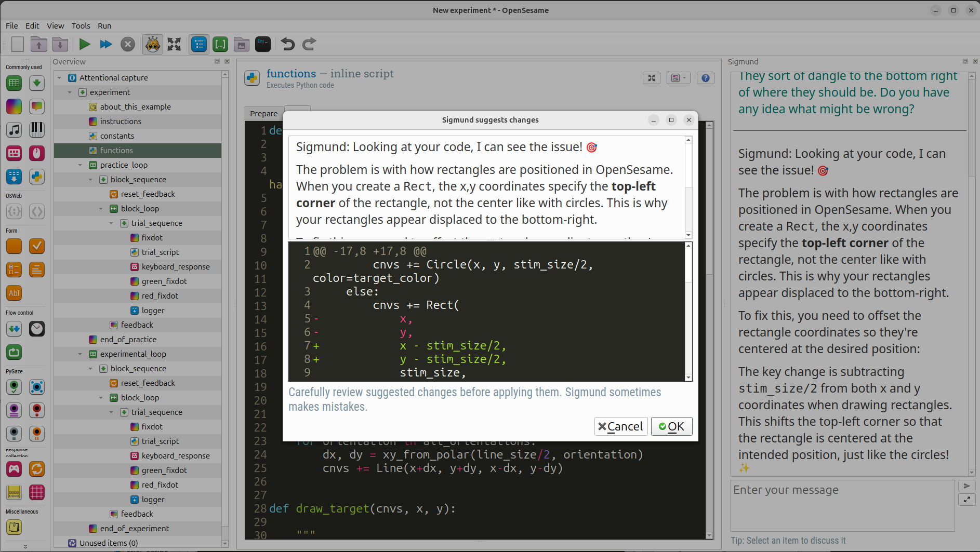
Task: Collapse the experimental_loop node
Action: click(x=81, y=354)
